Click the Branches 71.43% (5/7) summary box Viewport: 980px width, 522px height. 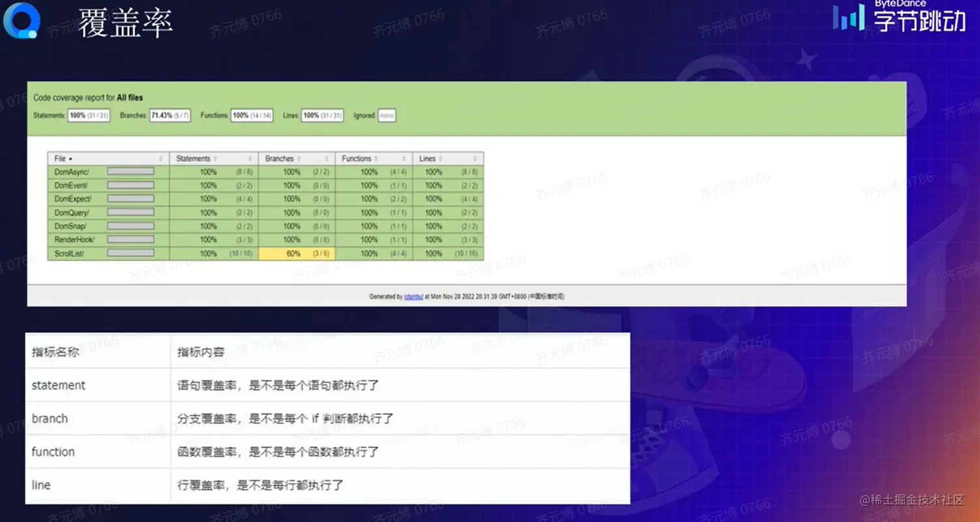[170, 115]
